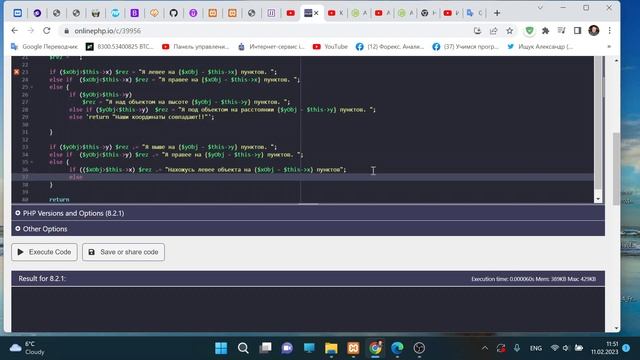Screen dimensions: 640x360
Task: Switch to the GitHub tab
Action: pyautogui.click(x=173, y=13)
